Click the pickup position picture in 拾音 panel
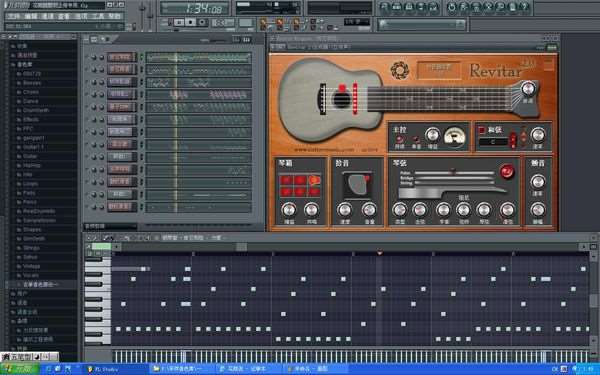 coord(357,186)
